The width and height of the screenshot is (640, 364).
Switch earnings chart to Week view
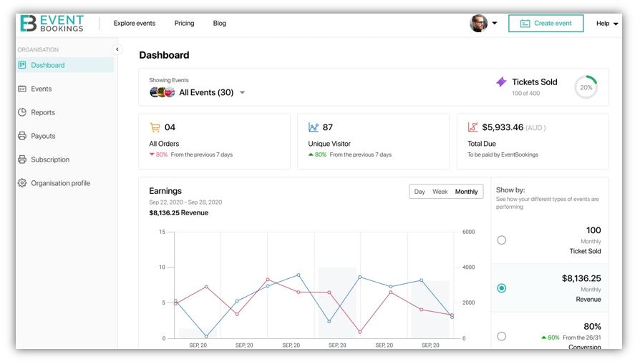click(x=440, y=192)
